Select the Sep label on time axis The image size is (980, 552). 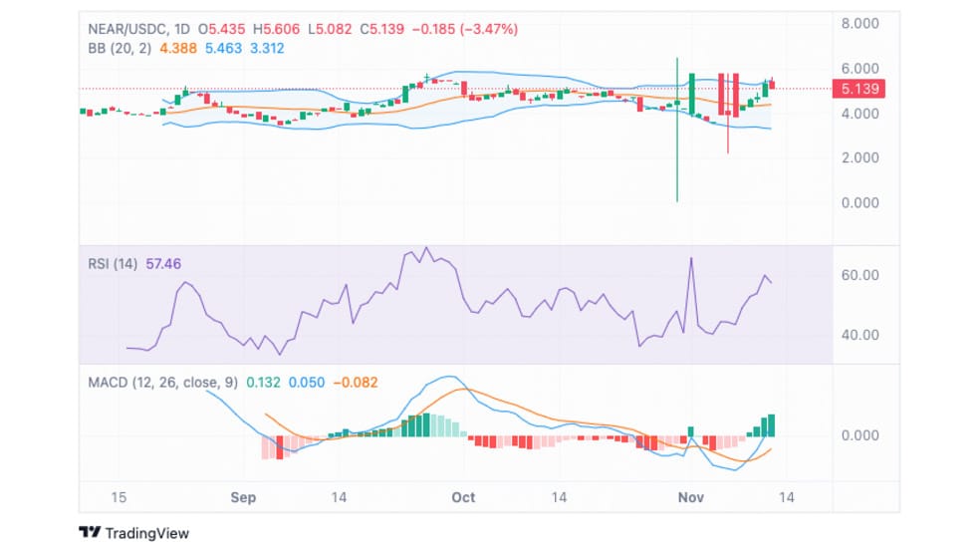click(x=243, y=497)
